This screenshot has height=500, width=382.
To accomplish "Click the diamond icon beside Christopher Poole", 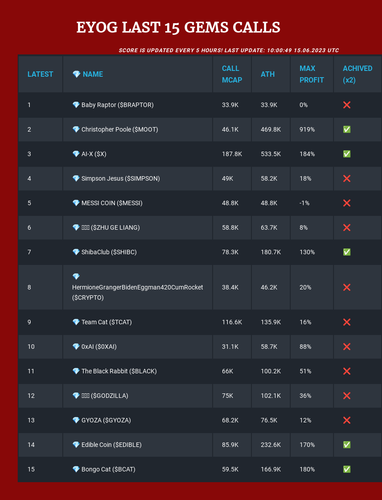I will click(76, 129).
